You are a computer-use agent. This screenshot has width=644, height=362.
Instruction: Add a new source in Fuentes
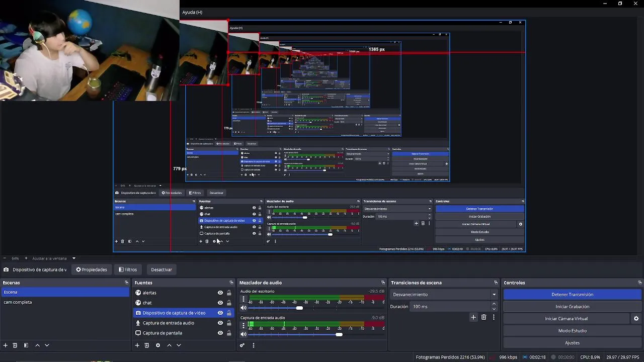137,345
